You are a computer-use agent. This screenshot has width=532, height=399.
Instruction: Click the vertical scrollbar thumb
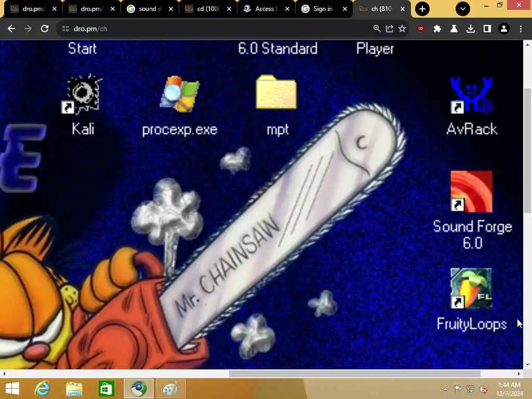527,150
